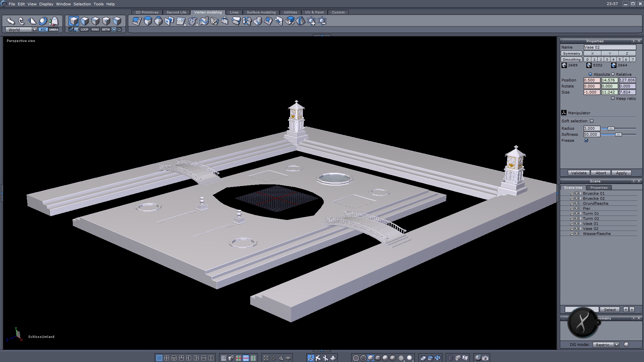
Task: Switch to single viewport layout icon
Action: coord(159,358)
